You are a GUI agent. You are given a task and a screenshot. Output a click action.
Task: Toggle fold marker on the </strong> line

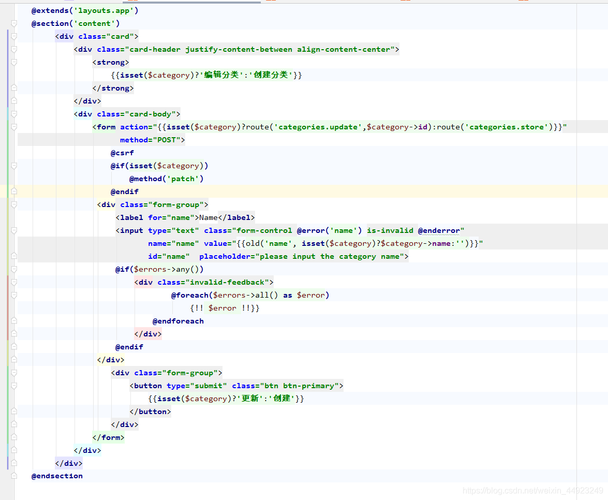click(14, 88)
